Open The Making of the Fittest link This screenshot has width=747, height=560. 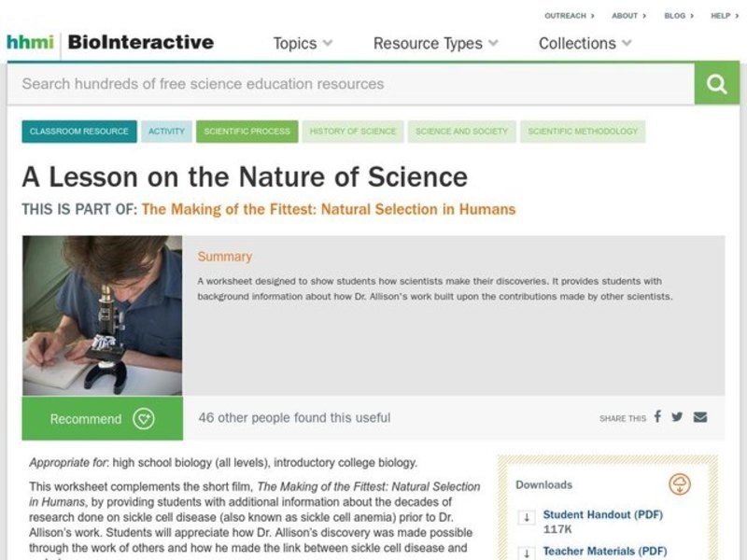coord(329,209)
